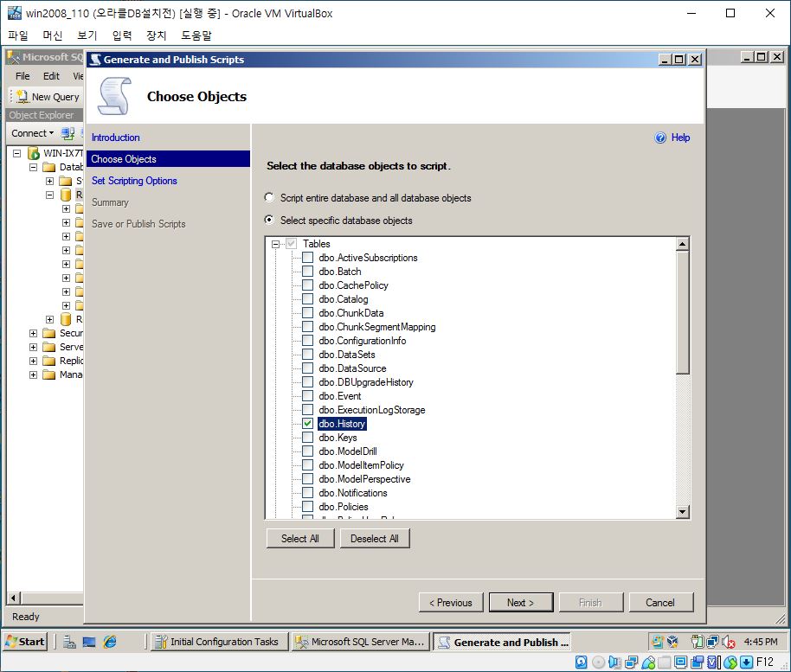This screenshot has width=791, height=672.
Task: Click the Help question-mark icon
Action: [659, 138]
